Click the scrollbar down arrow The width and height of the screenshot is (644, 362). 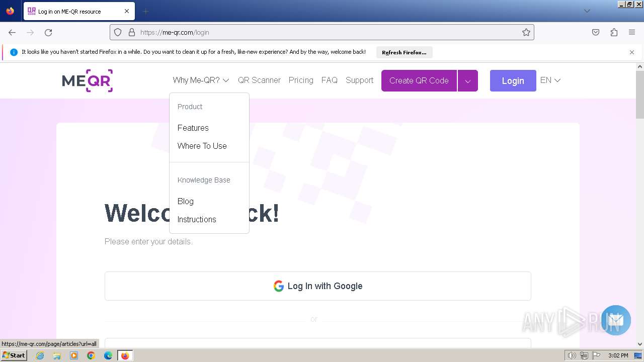tap(640, 344)
